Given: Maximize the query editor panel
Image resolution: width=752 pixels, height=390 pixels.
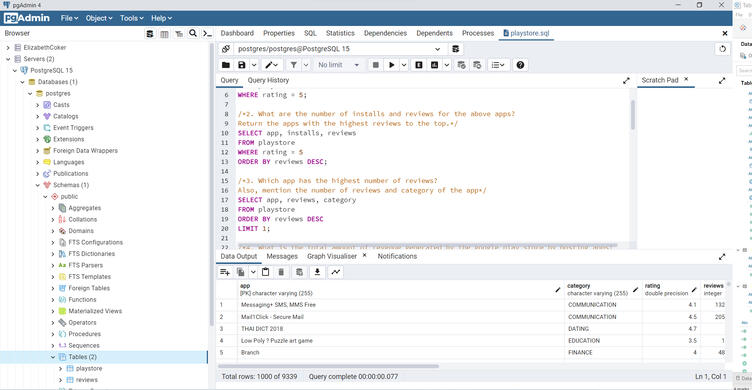Looking at the screenshot, I should (x=626, y=81).
